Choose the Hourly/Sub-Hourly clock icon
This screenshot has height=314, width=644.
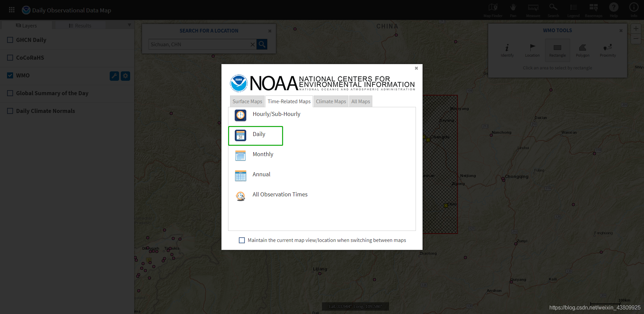point(240,115)
